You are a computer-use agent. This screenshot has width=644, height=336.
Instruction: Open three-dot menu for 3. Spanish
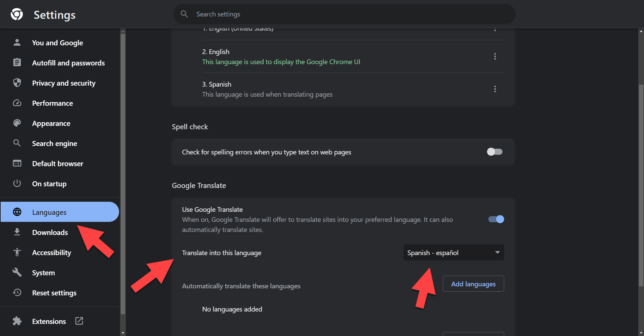click(x=495, y=89)
